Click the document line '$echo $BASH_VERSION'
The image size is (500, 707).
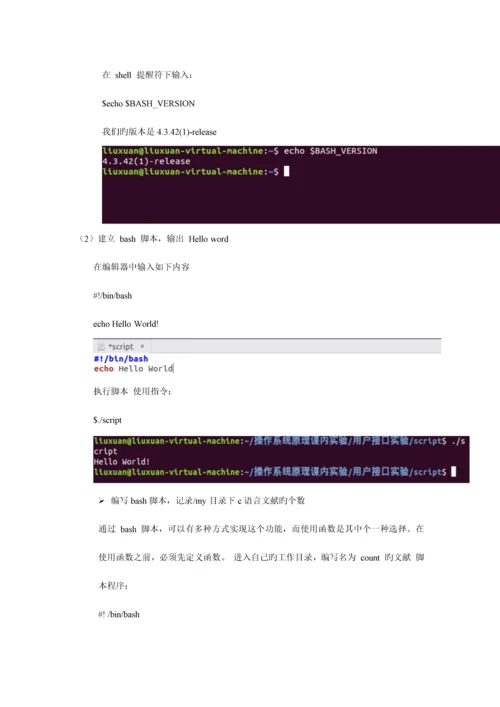pyautogui.click(x=148, y=104)
